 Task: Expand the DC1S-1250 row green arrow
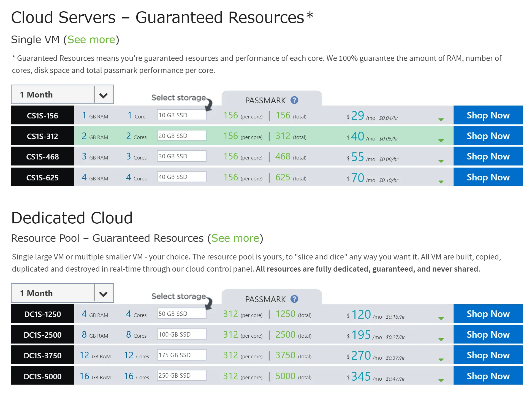pos(441,318)
